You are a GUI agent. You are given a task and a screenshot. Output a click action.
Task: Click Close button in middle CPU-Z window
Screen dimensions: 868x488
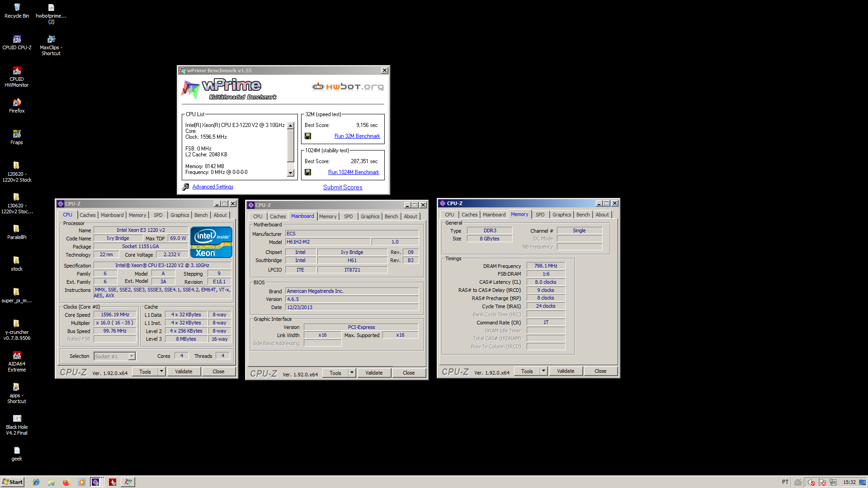coord(409,373)
